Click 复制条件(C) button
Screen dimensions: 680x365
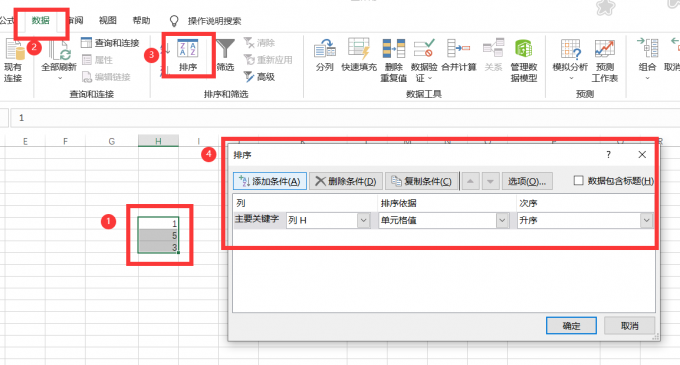(422, 181)
